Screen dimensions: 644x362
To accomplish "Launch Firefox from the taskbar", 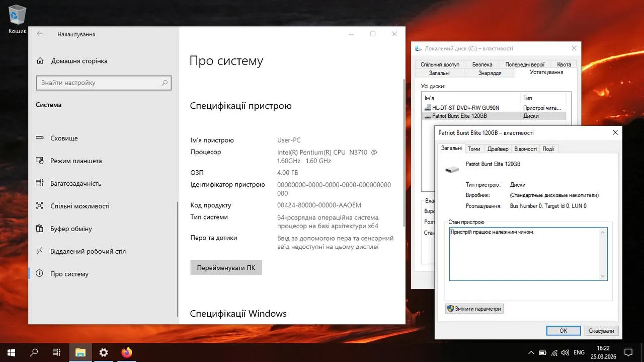I will click(x=127, y=352).
